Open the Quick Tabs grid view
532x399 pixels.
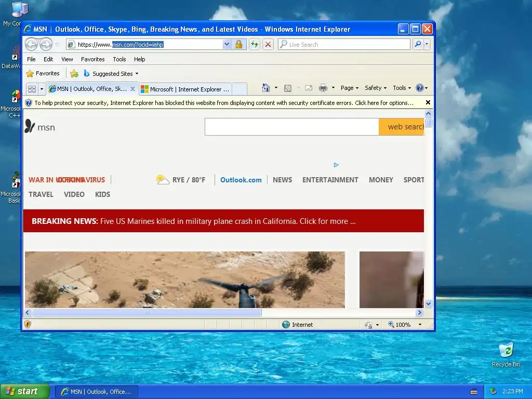click(32, 89)
